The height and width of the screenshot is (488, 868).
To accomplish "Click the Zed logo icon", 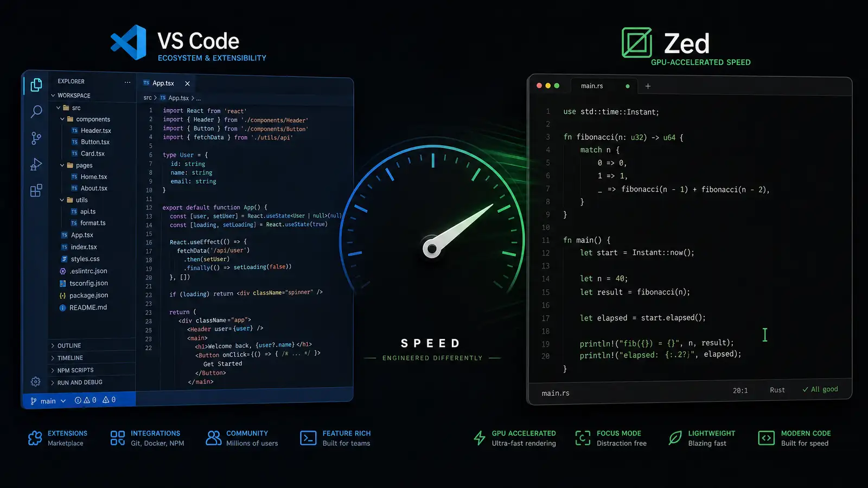I will click(637, 42).
